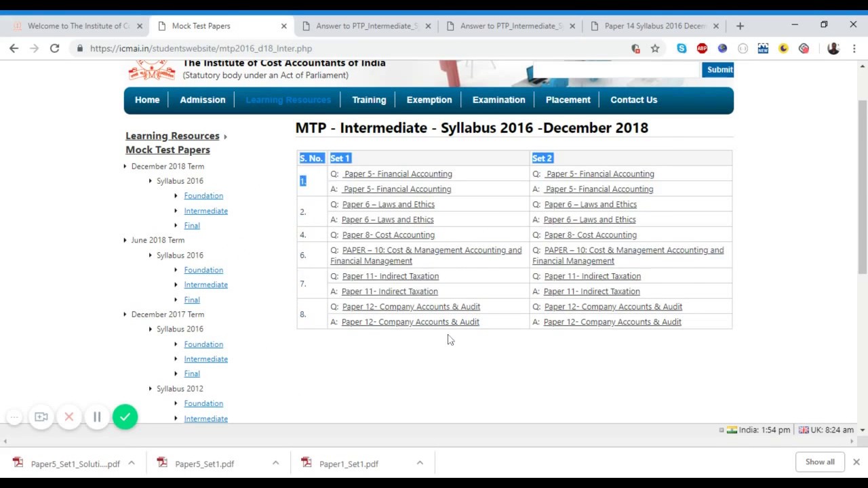
Task: Open the Placement menu
Action: [568, 100]
